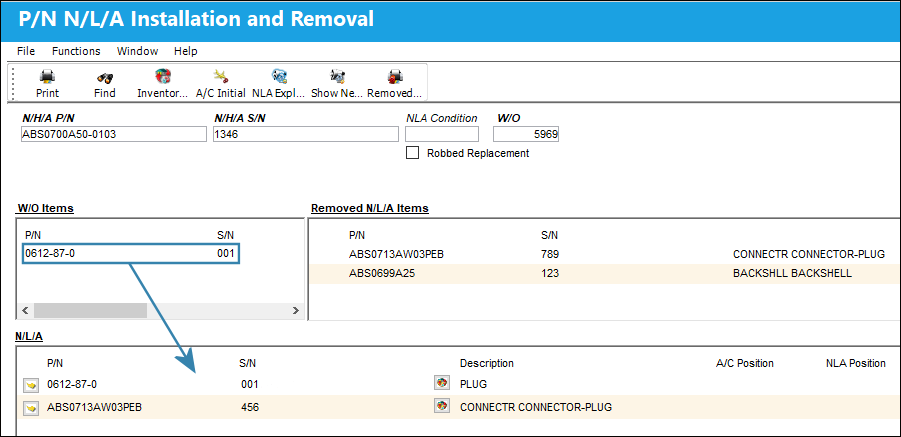901x437 pixels.
Task: Click the toolbar drag handle grip
Action: pos(14,83)
